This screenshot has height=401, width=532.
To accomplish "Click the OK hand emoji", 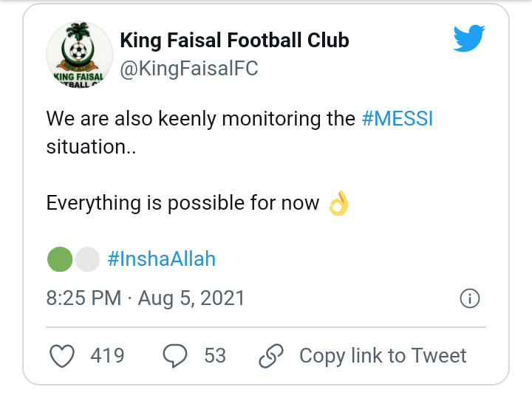I will 337,203.
